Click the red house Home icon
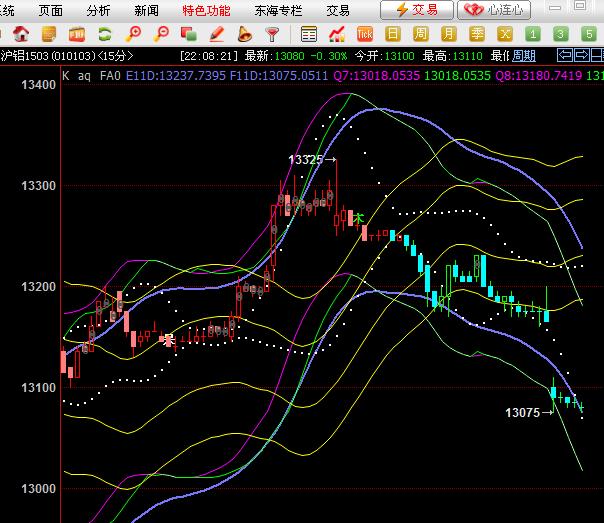 click(21, 35)
